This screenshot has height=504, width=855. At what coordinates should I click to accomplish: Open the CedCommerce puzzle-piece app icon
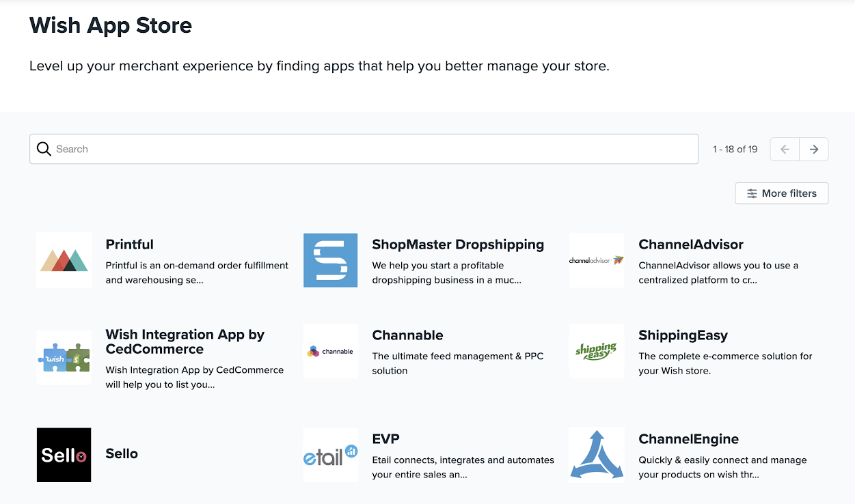click(64, 358)
